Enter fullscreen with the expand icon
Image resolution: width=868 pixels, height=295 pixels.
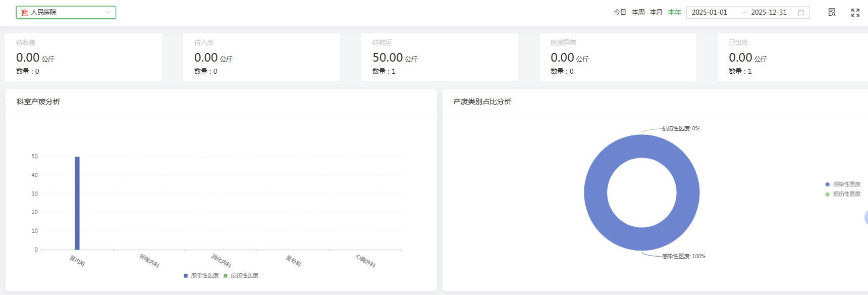tap(855, 13)
